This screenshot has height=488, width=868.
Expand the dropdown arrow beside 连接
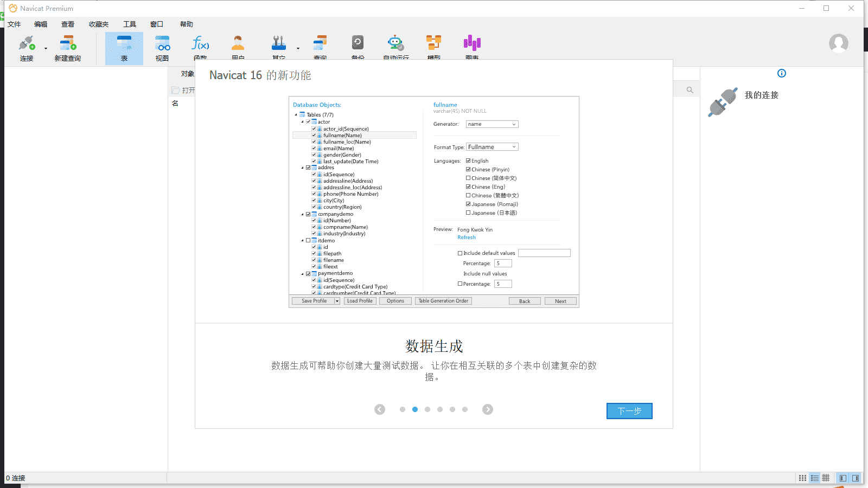(x=46, y=49)
